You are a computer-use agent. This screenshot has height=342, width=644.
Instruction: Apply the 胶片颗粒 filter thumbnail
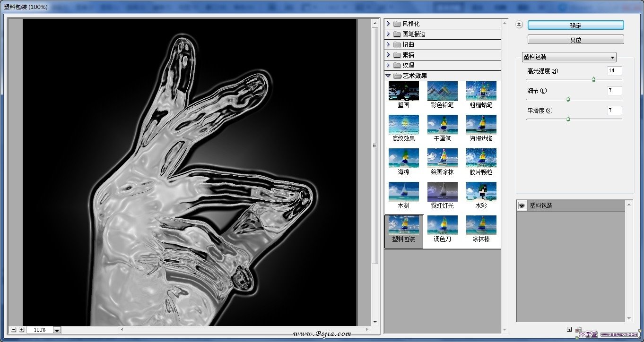point(481,158)
